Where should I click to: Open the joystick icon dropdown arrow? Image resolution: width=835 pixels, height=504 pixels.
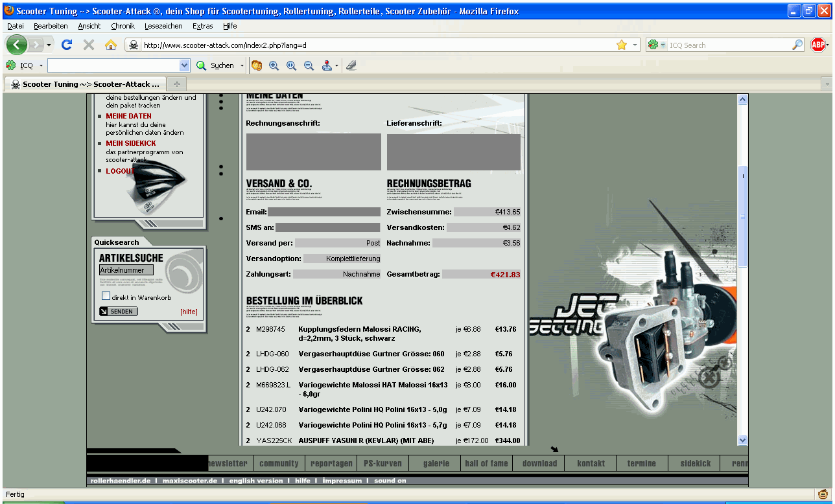[x=336, y=65]
